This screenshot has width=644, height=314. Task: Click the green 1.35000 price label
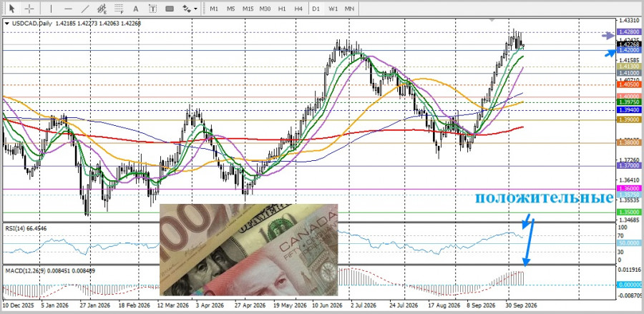[629, 212]
